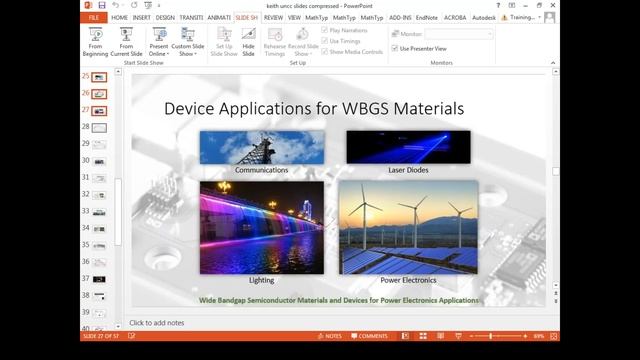Select slide 26 thumbnail

tap(99, 94)
